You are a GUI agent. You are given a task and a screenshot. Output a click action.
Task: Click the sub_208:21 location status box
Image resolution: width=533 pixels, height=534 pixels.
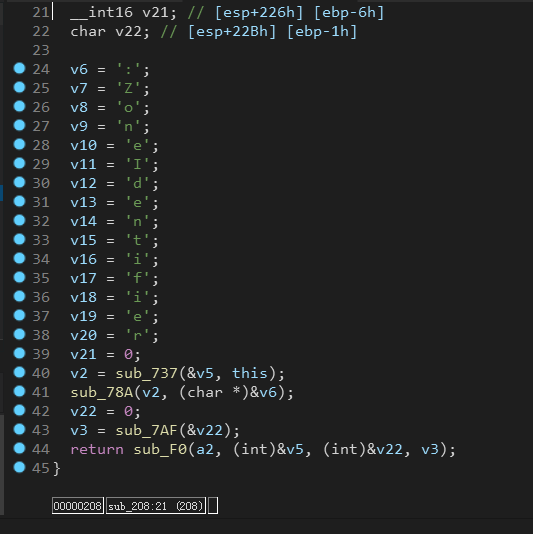(156, 506)
